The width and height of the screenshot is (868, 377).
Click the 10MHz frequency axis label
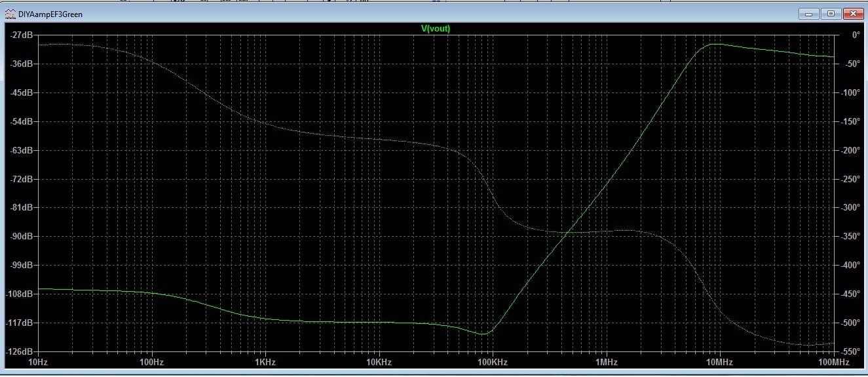click(719, 362)
